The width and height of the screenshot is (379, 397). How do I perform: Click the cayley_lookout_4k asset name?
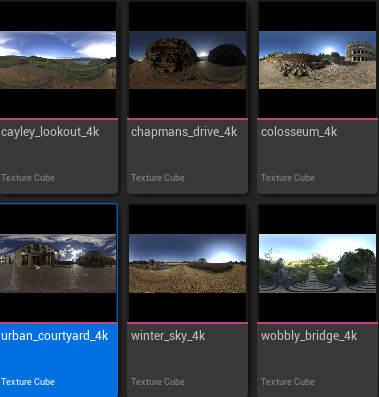[50, 132]
